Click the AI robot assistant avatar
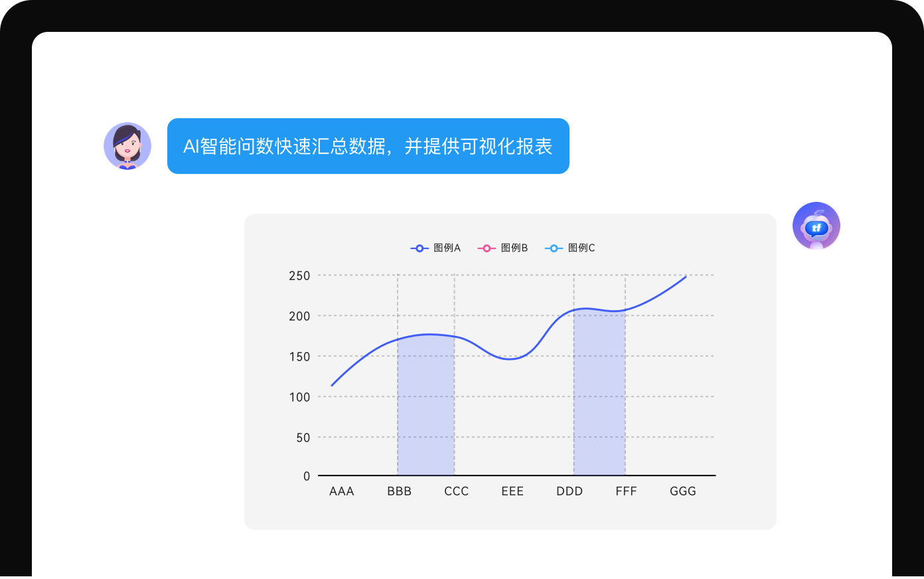This screenshot has width=924, height=579. point(816,226)
